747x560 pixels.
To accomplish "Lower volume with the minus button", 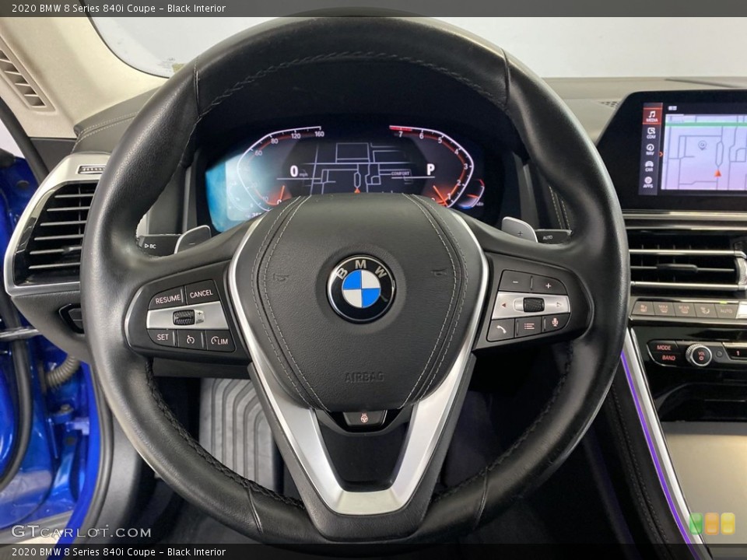I will pos(514,281).
